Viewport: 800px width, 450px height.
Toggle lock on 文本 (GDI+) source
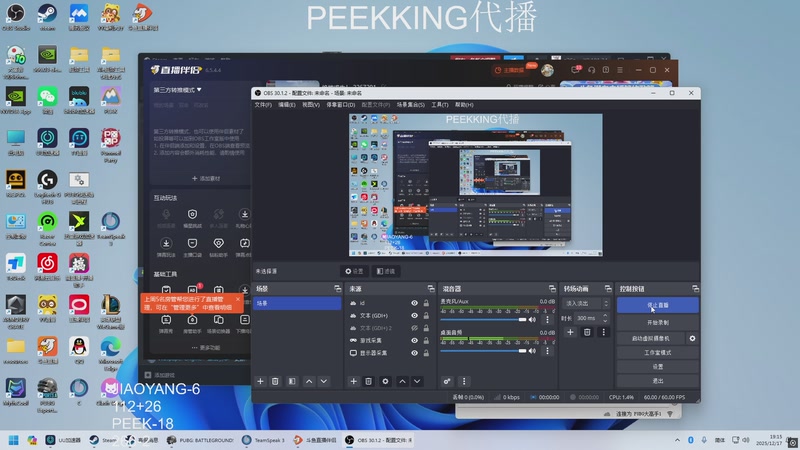[426, 315]
